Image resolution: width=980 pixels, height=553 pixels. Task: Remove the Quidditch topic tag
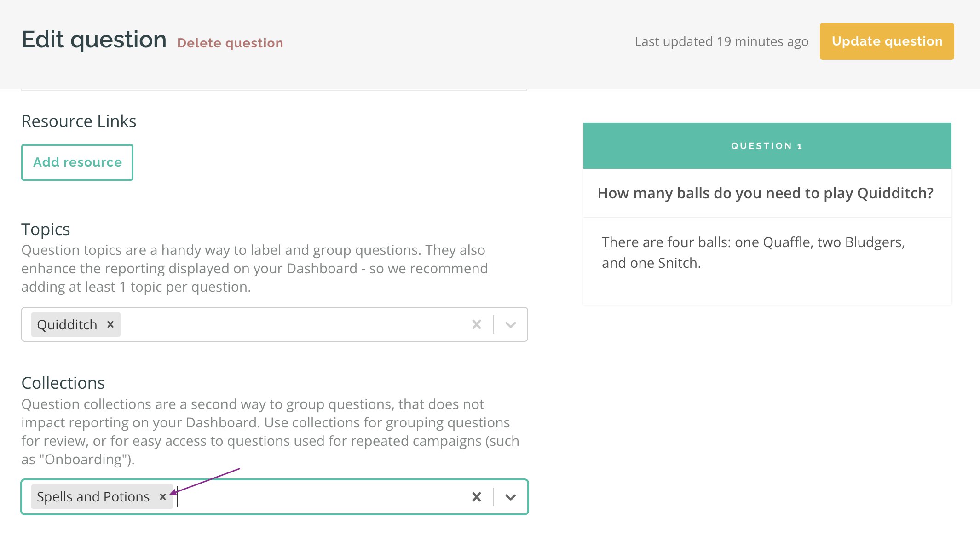[110, 324]
